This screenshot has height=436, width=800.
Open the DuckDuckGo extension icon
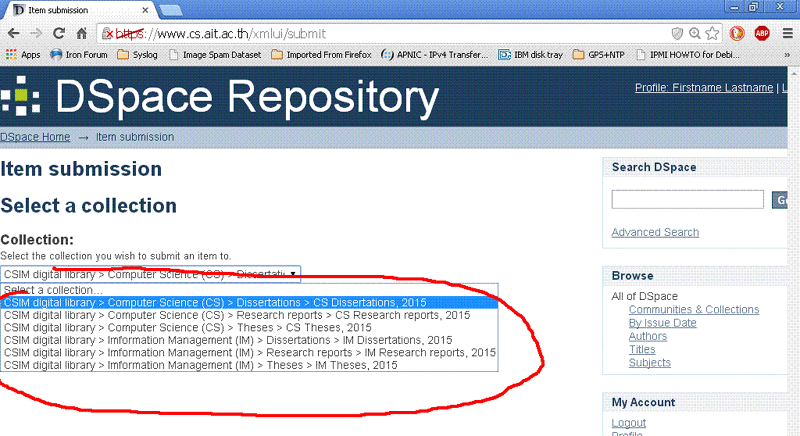click(x=737, y=34)
